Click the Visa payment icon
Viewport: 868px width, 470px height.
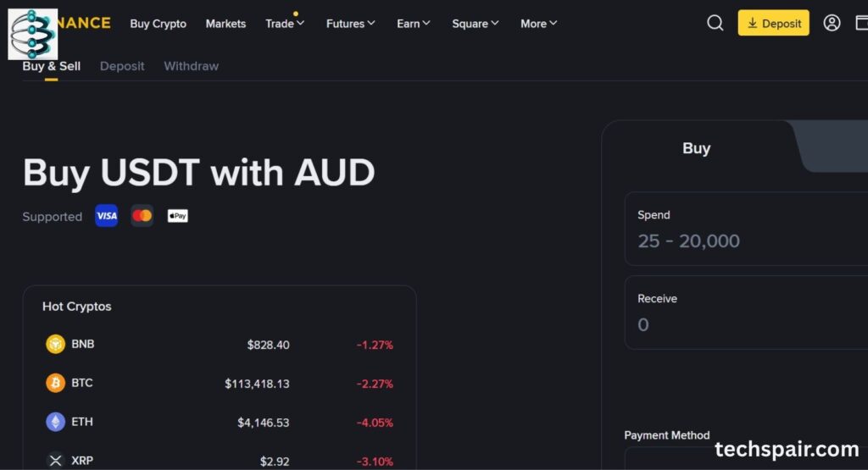pos(107,216)
